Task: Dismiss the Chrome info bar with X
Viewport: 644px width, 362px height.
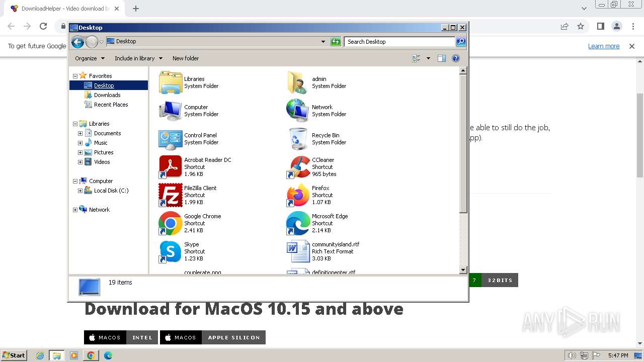Action: point(632,46)
